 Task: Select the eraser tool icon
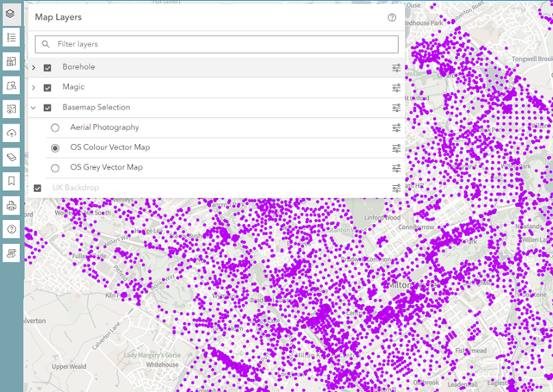pyautogui.click(x=11, y=157)
